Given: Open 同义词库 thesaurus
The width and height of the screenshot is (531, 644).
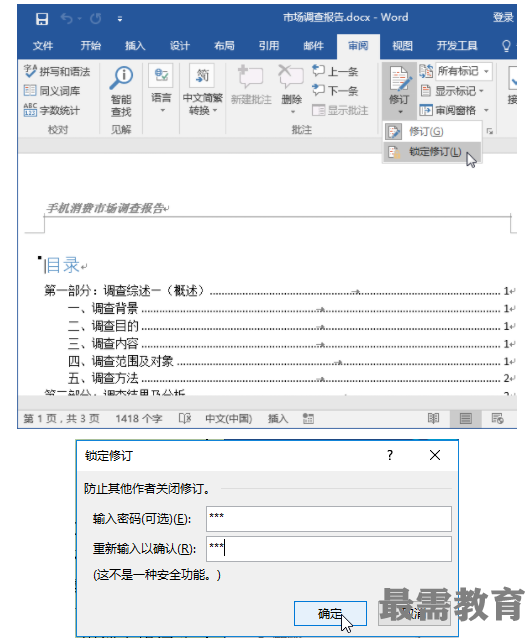Looking at the screenshot, I should pyautogui.click(x=52, y=91).
